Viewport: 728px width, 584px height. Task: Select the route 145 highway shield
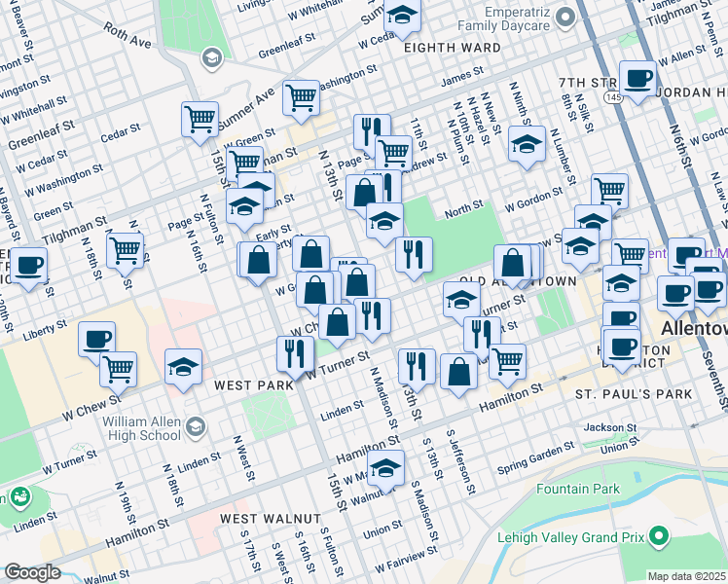tap(612, 97)
